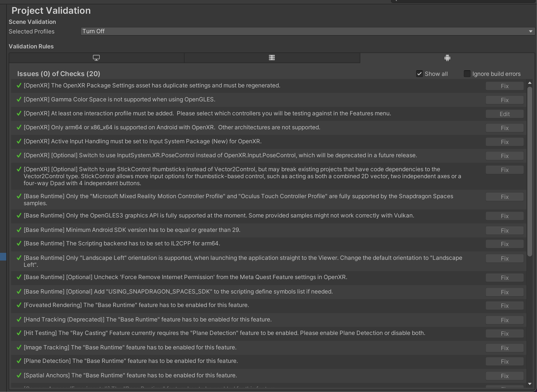Click checkmark icon beside Foveated Rendering rule
This screenshot has height=392, width=537.
coord(19,305)
